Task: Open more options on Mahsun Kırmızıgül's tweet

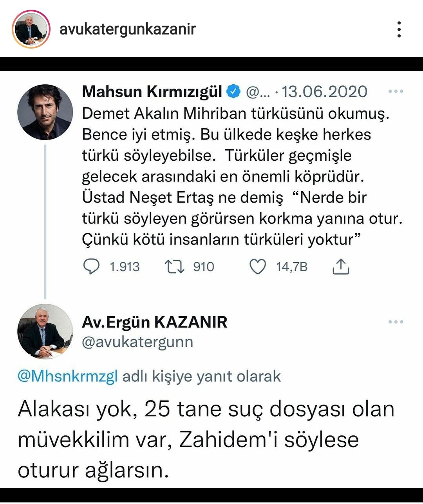Action: [x=396, y=91]
